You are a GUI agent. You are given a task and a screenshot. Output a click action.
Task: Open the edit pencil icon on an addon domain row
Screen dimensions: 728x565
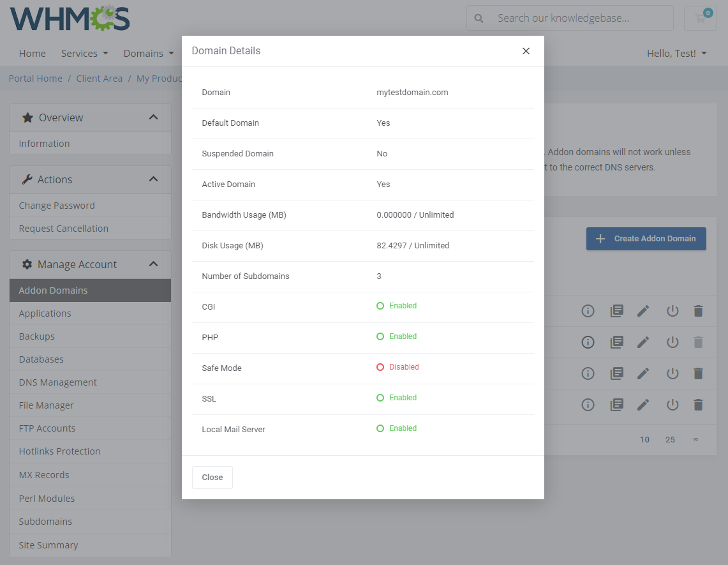[x=643, y=311]
